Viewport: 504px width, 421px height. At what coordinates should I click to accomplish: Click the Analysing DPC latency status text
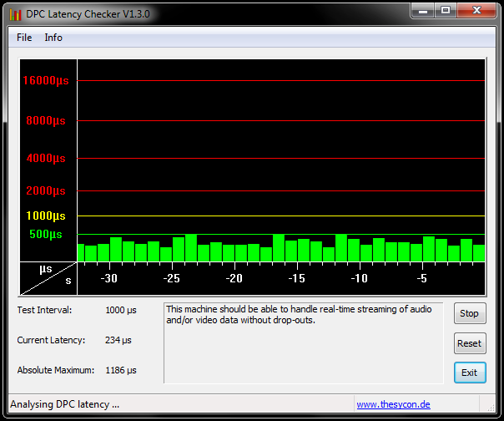pos(64,404)
